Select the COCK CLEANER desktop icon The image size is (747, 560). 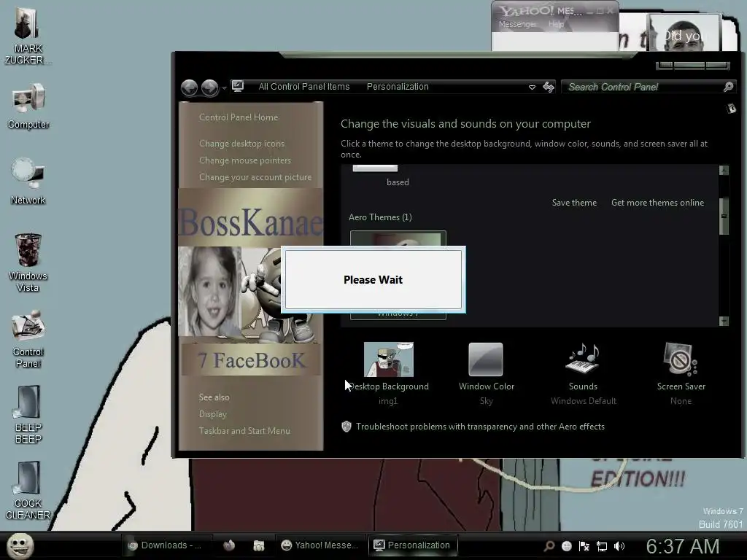[x=28, y=491]
